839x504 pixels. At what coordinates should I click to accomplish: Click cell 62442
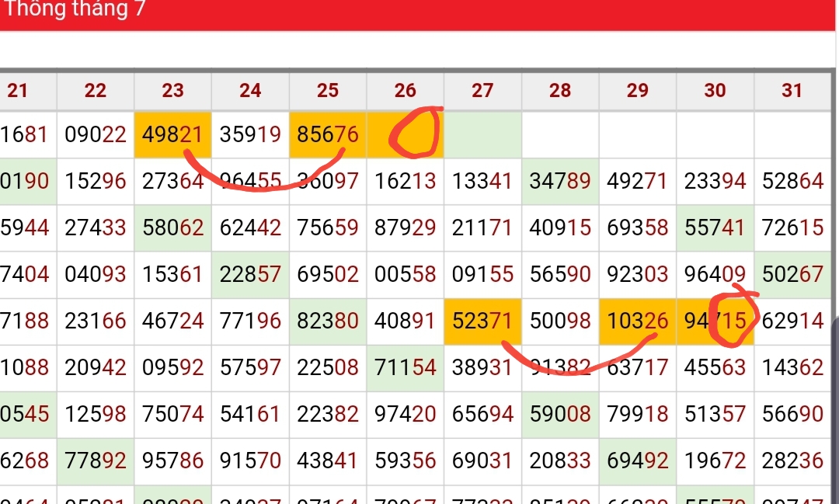(250, 228)
